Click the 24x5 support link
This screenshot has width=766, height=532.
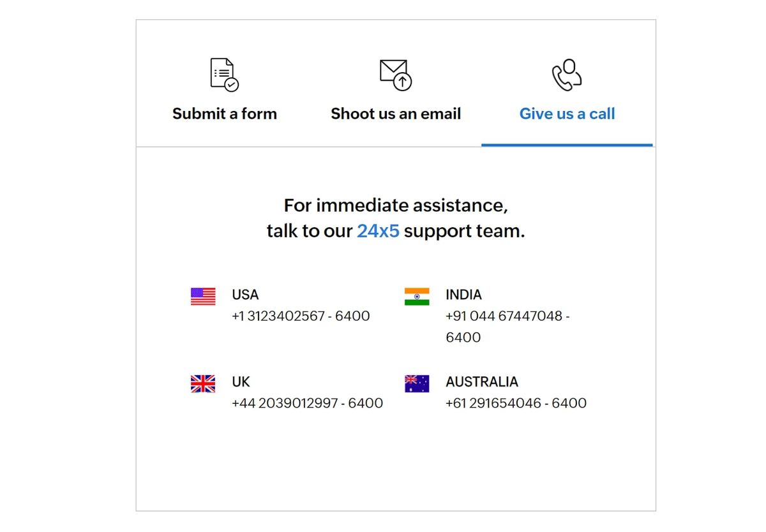[378, 231]
